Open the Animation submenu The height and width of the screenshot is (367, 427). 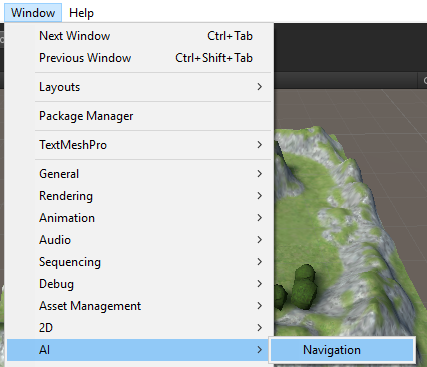[139, 218]
